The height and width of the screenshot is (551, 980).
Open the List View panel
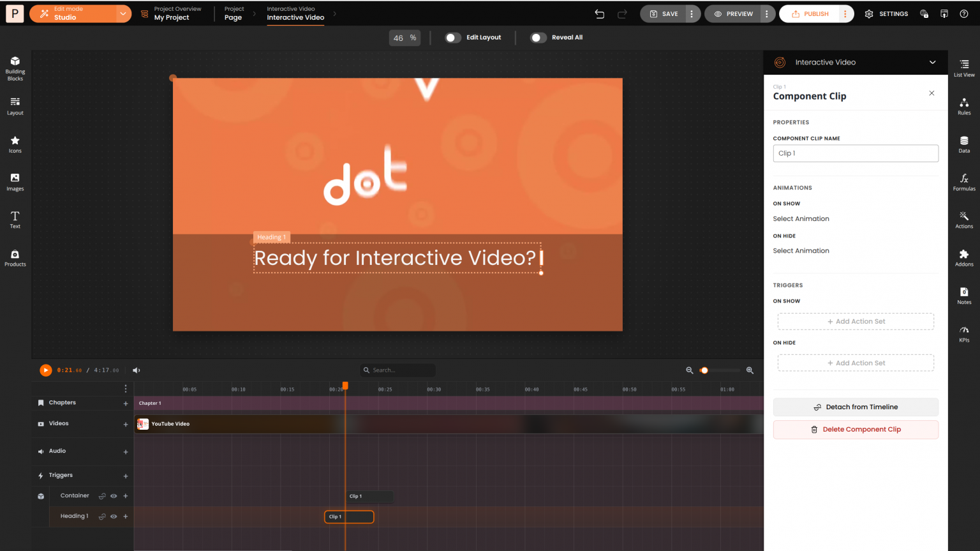point(964,68)
